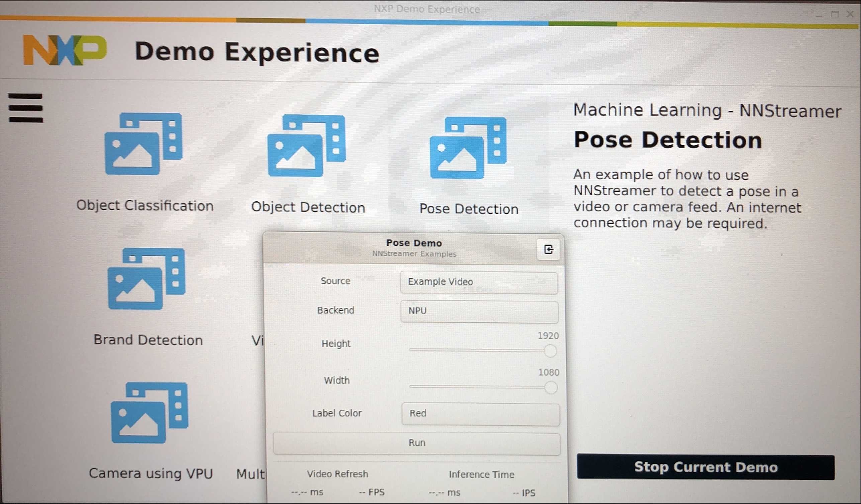Click the Width slider handle

point(550,388)
